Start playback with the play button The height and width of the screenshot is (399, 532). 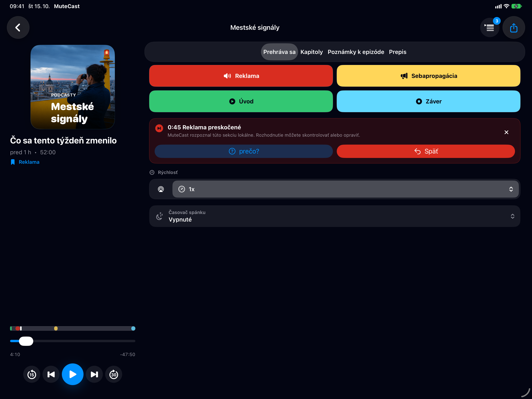pyautogui.click(x=73, y=374)
